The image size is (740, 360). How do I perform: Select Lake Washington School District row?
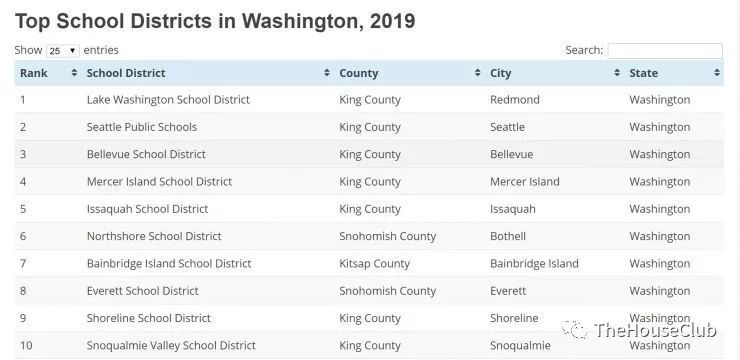pyautogui.click(x=369, y=100)
